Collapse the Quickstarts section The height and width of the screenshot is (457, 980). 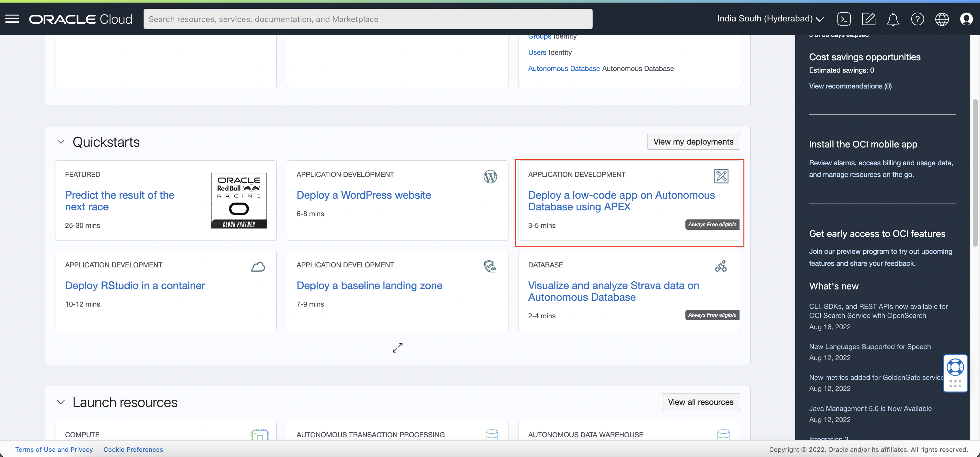(61, 142)
